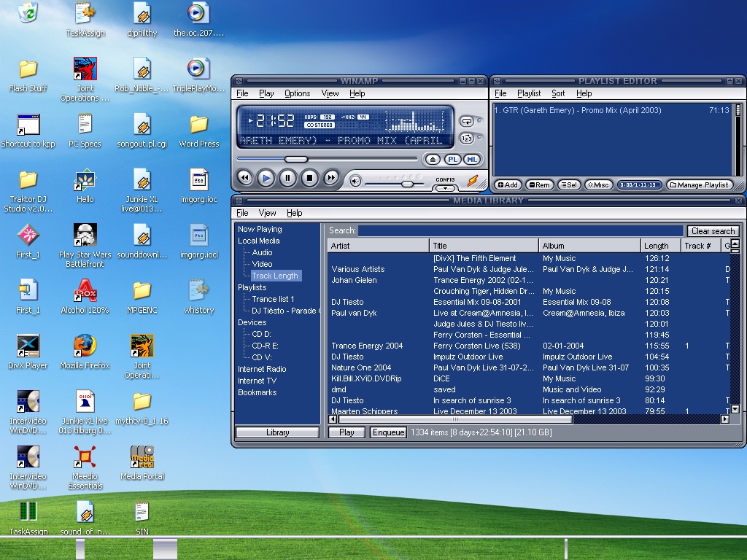Click the eject/open file button in Winamp

pyautogui.click(x=433, y=160)
